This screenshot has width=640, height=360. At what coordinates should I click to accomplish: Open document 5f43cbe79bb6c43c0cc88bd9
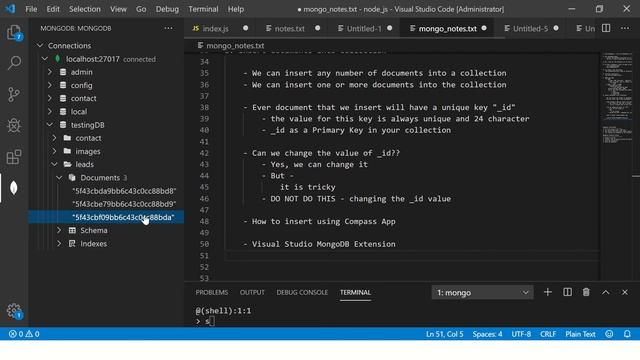click(x=124, y=204)
